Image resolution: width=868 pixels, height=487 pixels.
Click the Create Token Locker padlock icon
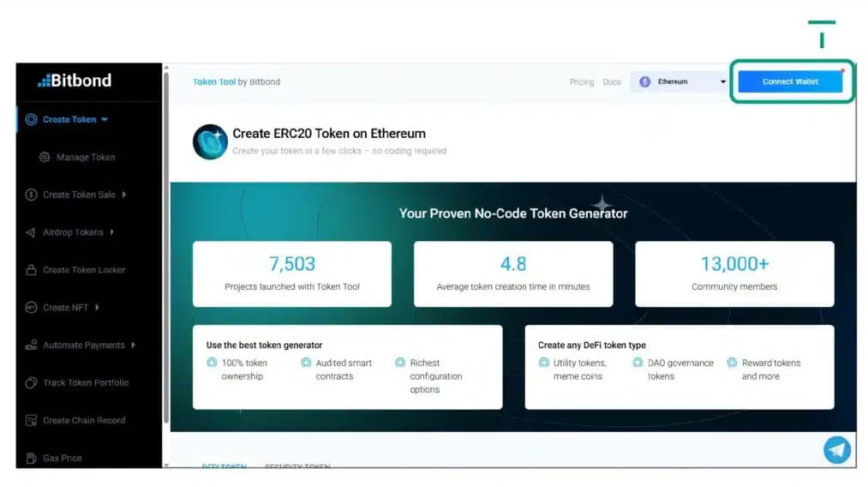click(x=31, y=270)
